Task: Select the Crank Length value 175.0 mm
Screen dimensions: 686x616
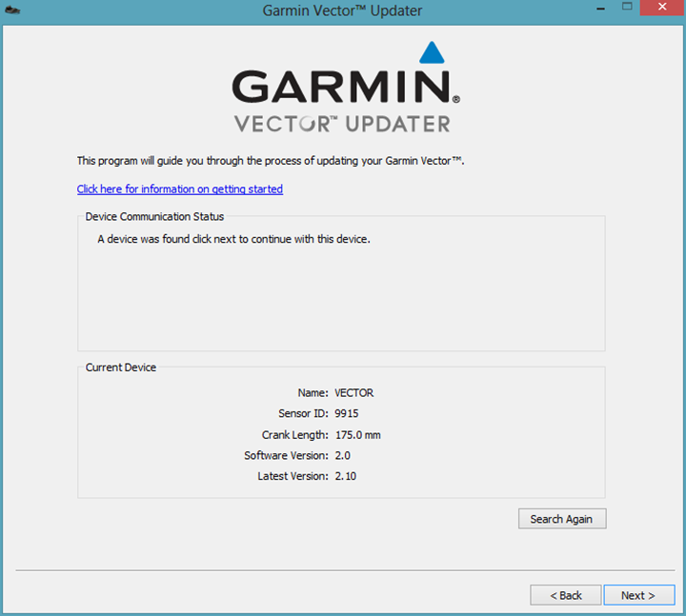Action: [358, 435]
